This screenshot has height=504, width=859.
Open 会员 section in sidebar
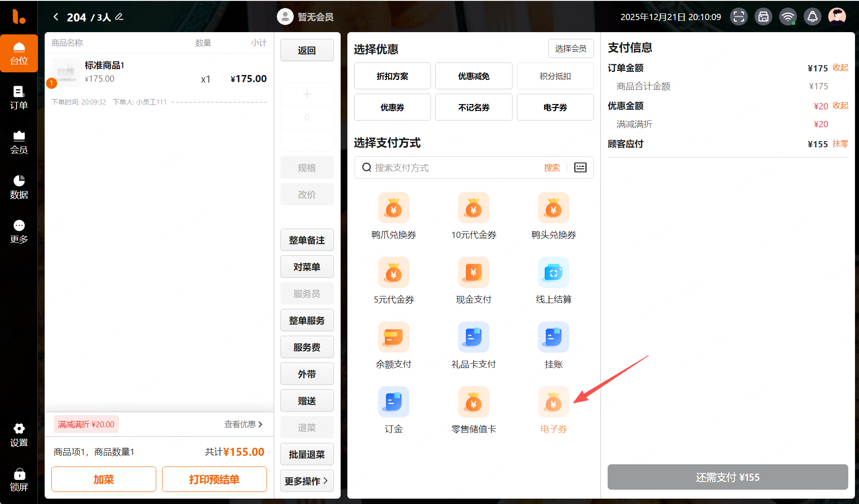[19, 142]
